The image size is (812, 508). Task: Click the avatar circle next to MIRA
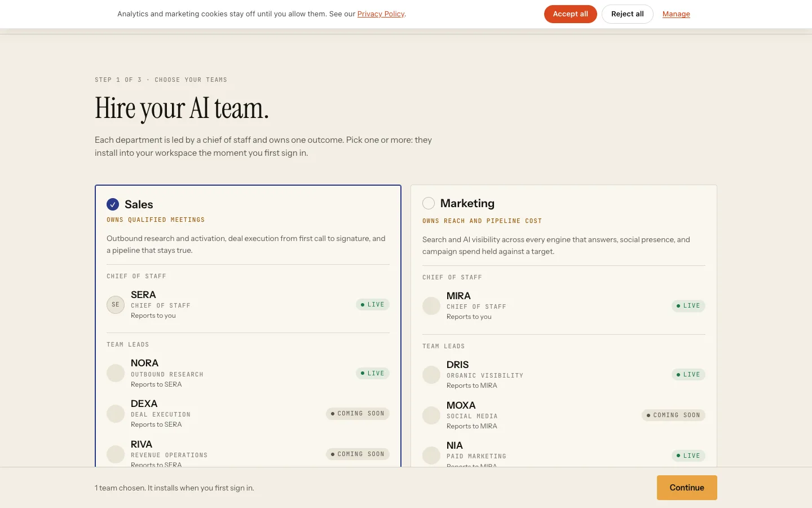click(431, 306)
